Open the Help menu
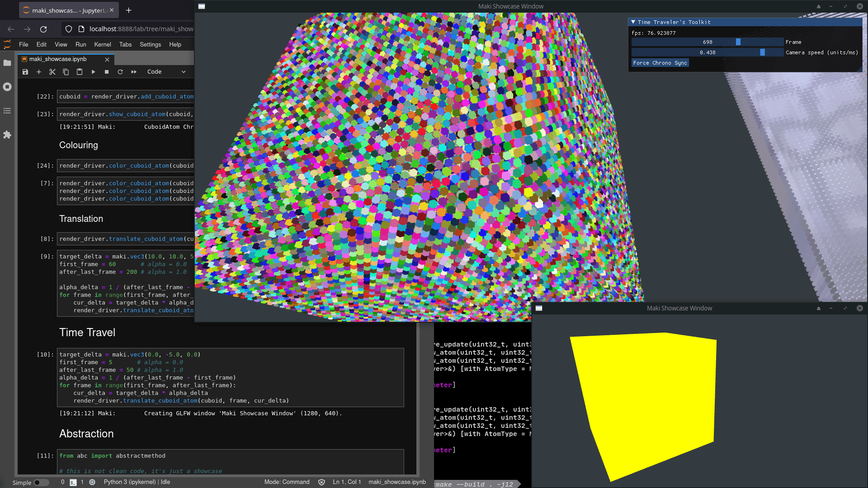 click(175, 44)
